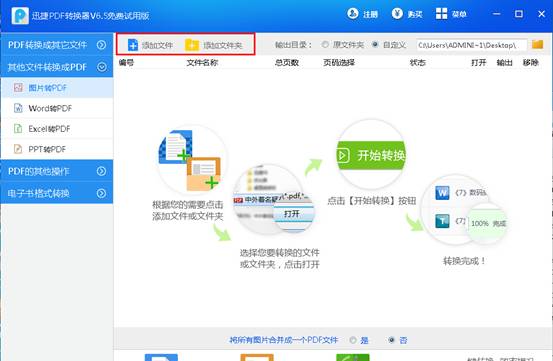Click the output path input field
This screenshot has width=553, height=361.
coord(472,45)
